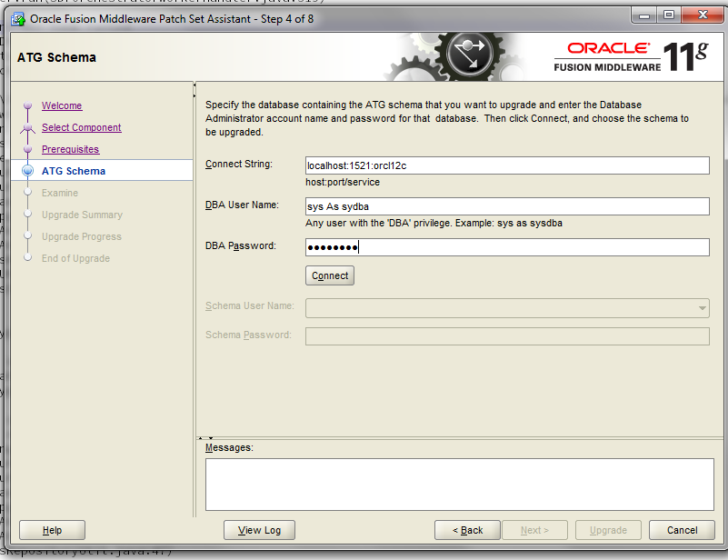Click the Schema Password field
This screenshot has height=560, width=728.
(507, 336)
